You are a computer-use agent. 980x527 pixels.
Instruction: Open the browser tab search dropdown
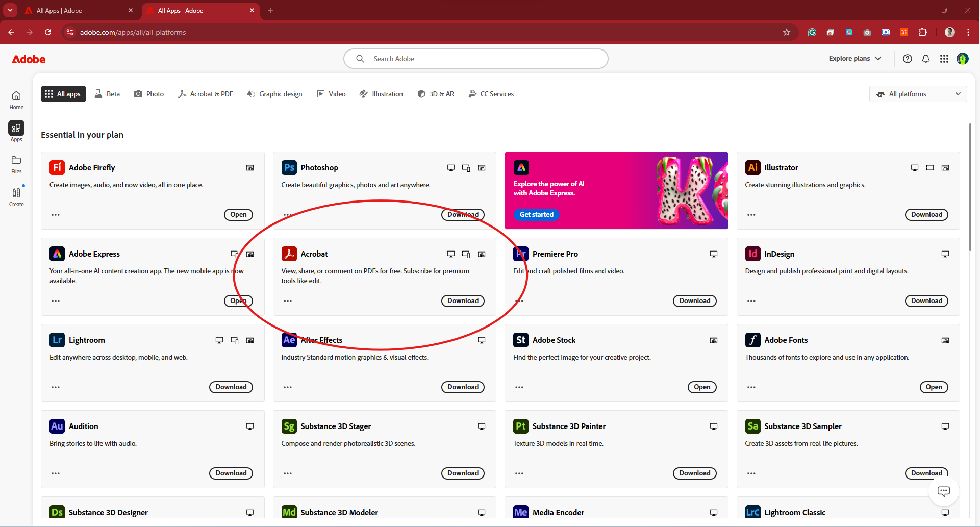click(x=10, y=10)
